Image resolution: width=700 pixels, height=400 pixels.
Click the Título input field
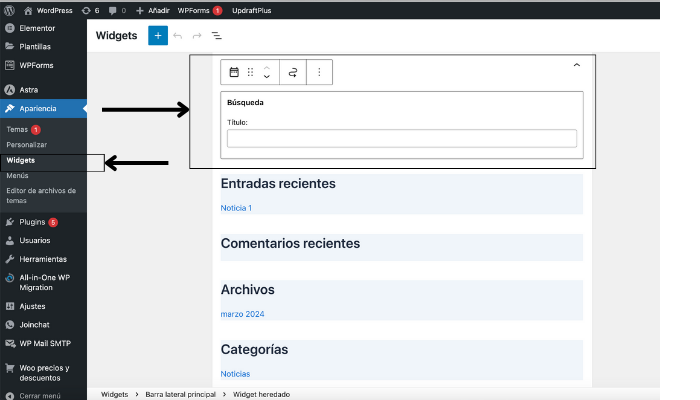coord(401,139)
